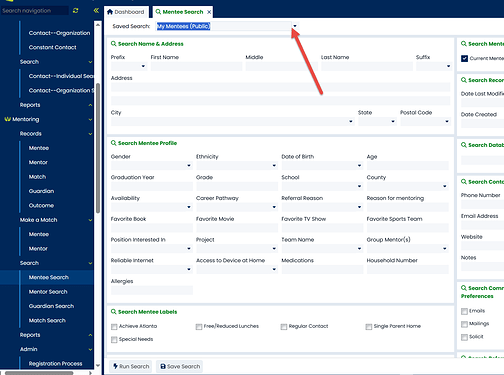The height and width of the screenshot is (375, 504).
Task: Open the Gender dropdown
Action: click(152, 165)
